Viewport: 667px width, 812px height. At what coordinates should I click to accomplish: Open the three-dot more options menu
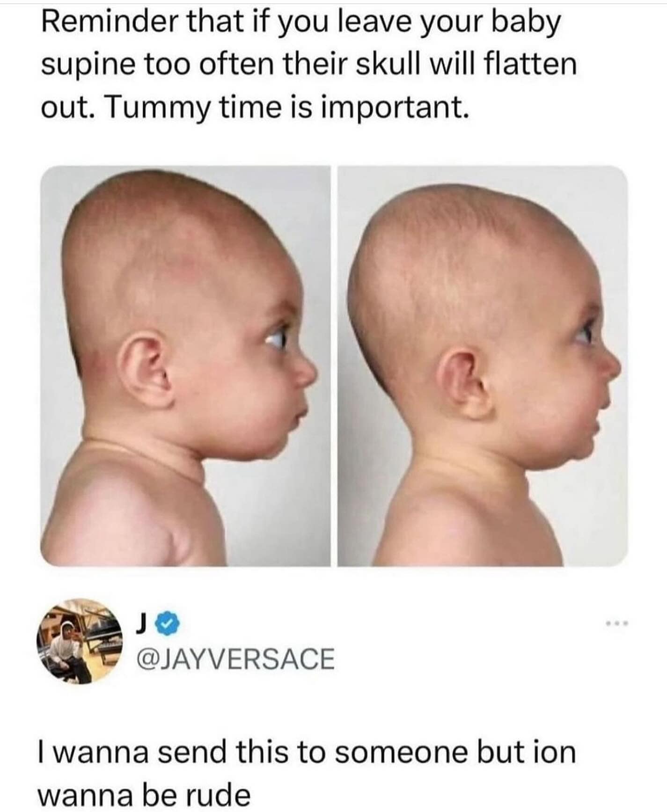point(616,623)
